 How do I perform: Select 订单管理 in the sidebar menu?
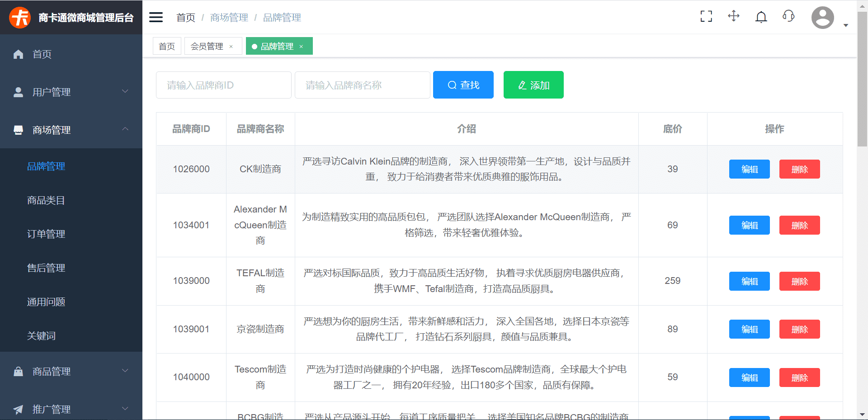point(46,234)
